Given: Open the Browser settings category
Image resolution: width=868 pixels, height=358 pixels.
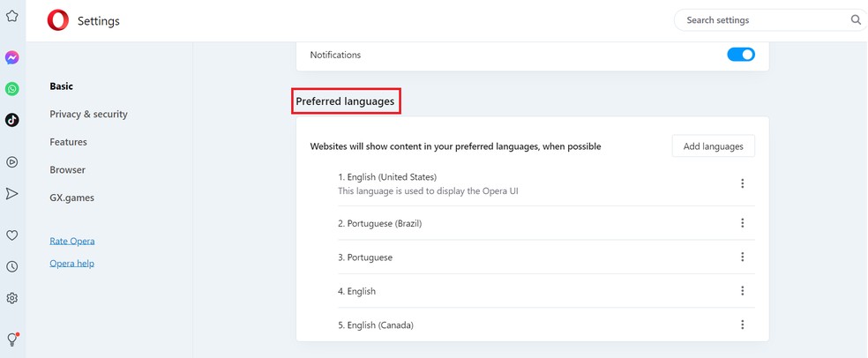Looking at the screenshot, I should point(67,169).
